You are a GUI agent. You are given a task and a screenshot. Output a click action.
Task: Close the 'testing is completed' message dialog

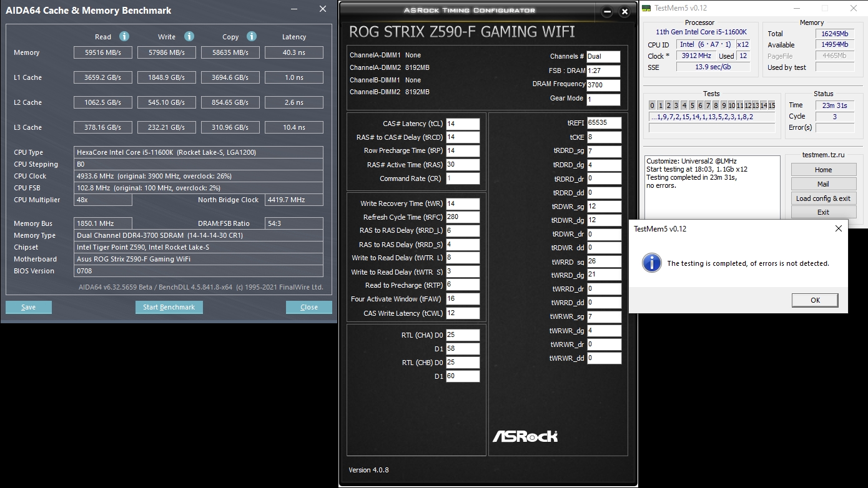pyautogui.click(x=838, y=229)
